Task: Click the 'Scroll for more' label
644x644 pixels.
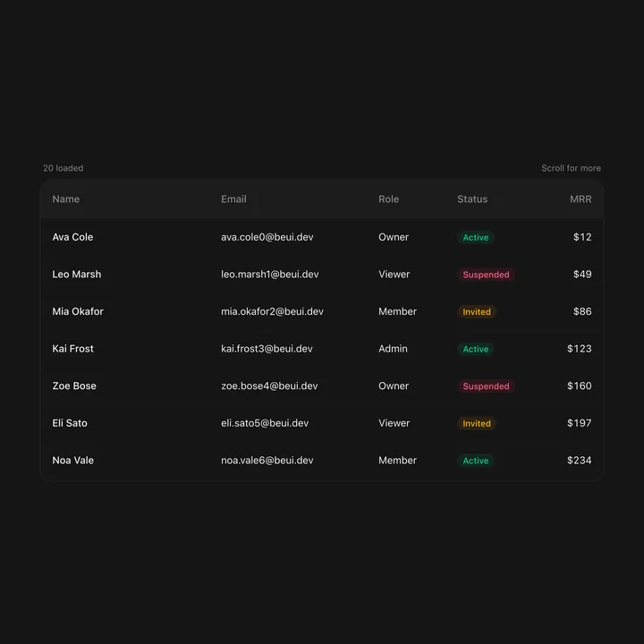Action: pos(571,168)
